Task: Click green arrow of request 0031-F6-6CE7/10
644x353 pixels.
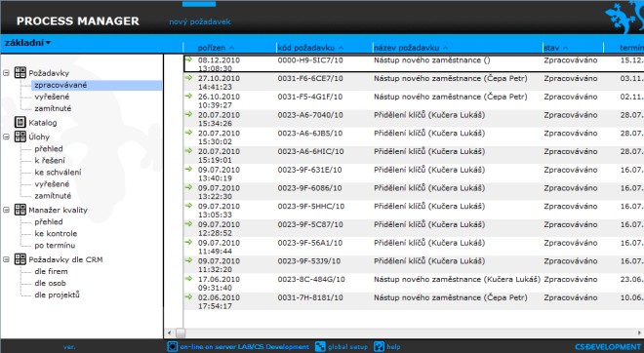Action: tap(188, 78)
